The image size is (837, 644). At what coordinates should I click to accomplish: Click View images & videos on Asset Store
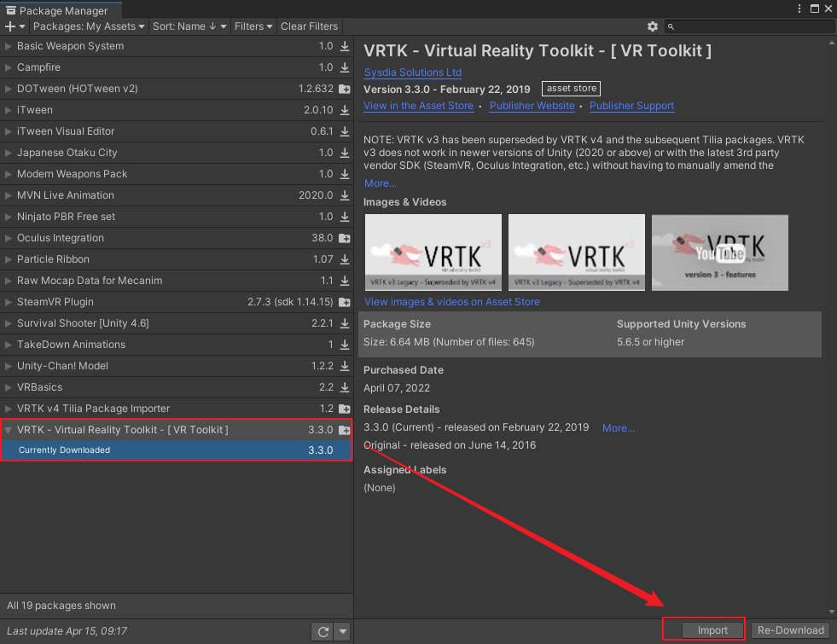pos(451,302)
